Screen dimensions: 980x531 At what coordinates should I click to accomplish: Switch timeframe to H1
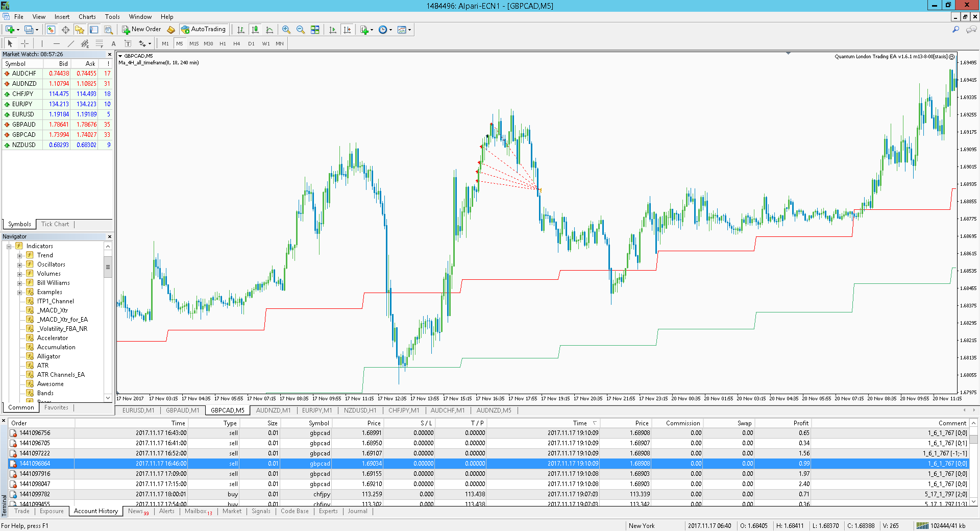pyautogui.click(x=223, y=43)
